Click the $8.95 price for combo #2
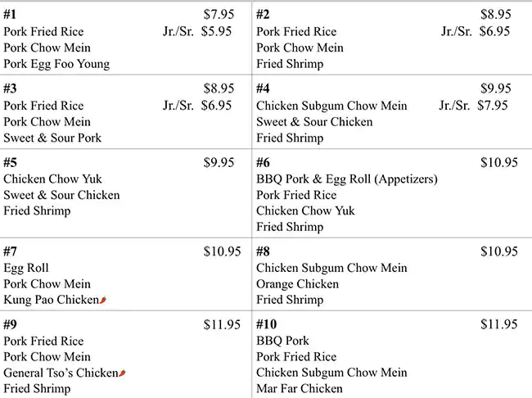The height and width of the screenshot is (398, 532). pos(496,15)
